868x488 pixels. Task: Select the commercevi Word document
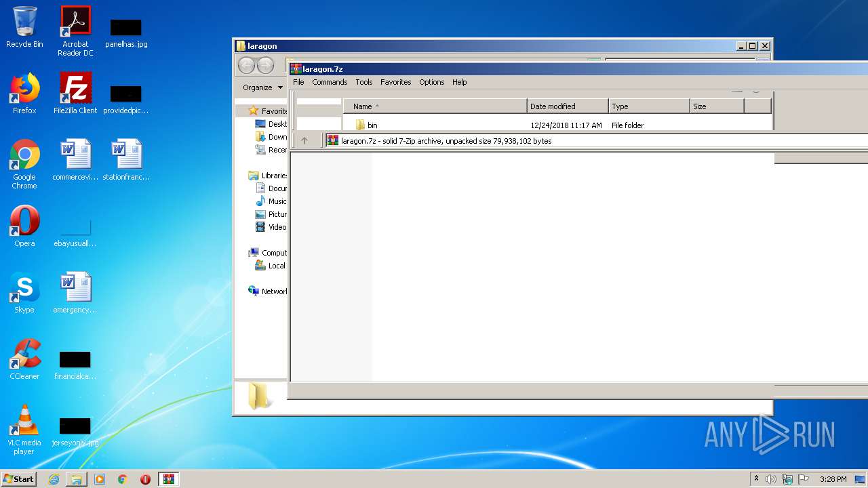tap(75, 160)
